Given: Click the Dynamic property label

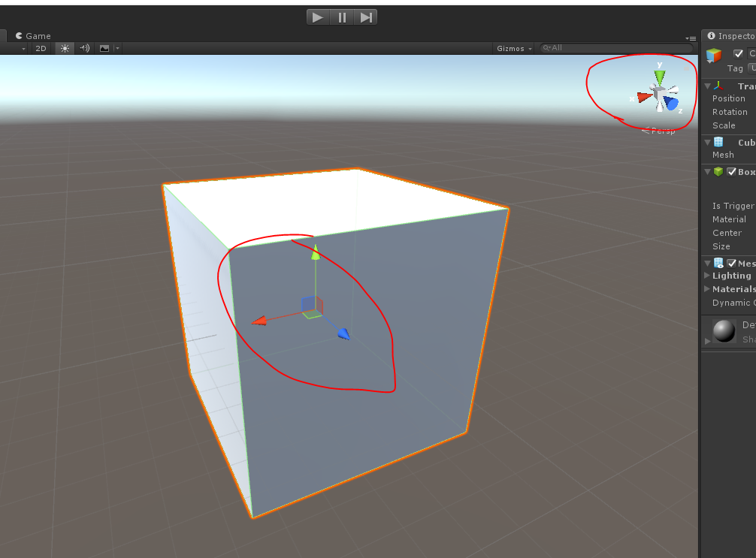Looking at the screenshot, I should click(733, 303).
